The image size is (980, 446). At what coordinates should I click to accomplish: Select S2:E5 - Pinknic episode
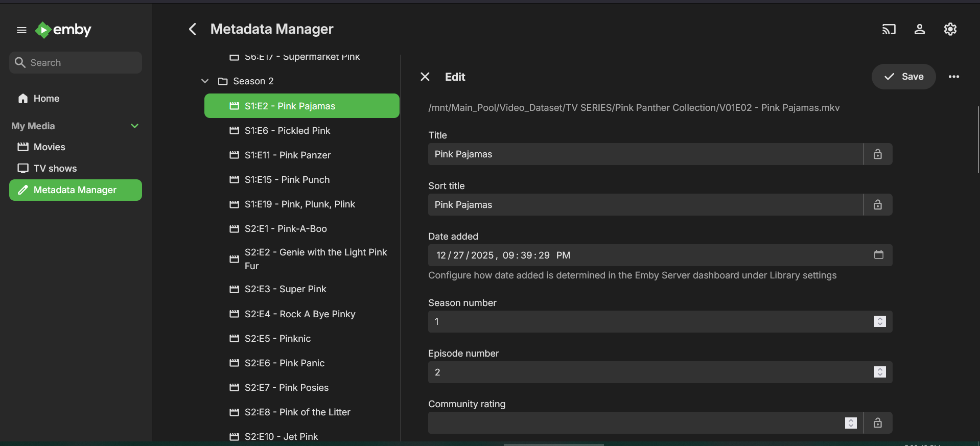277,339
